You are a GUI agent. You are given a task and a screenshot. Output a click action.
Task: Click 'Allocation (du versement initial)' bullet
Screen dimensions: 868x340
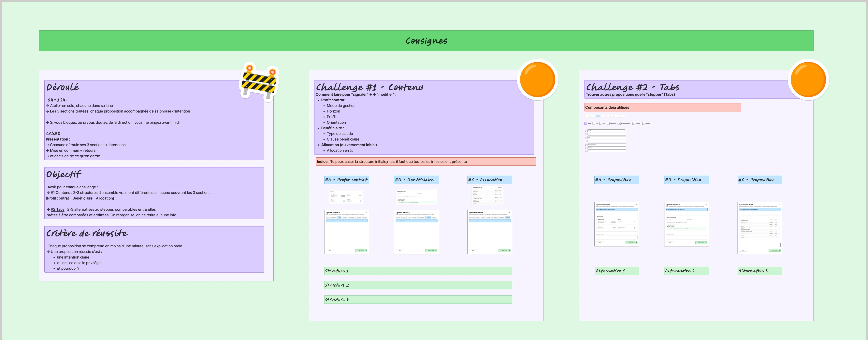click(349, 145)
